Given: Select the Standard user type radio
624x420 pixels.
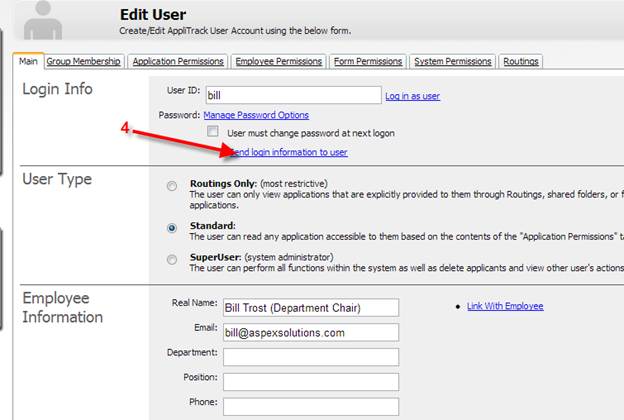Looking at the screenshot, I should click(x=173, y=227).
